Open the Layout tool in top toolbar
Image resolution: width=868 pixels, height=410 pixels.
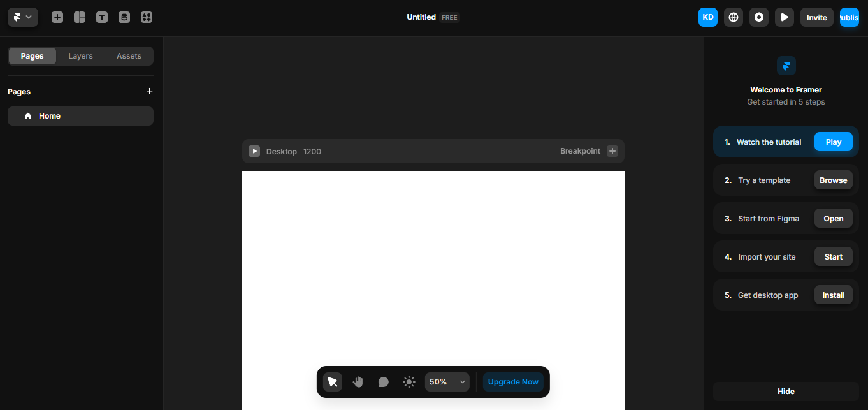tap(80, 17)
